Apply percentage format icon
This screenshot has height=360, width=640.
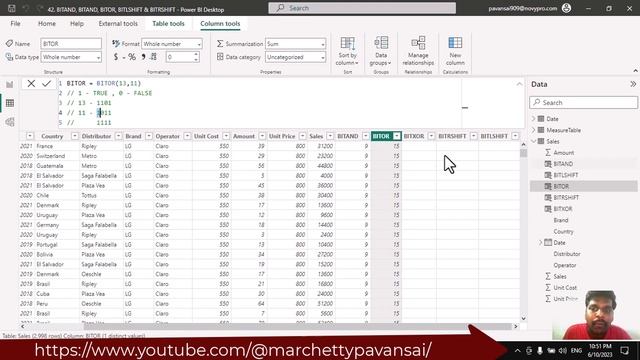click(x=132, y=57)
